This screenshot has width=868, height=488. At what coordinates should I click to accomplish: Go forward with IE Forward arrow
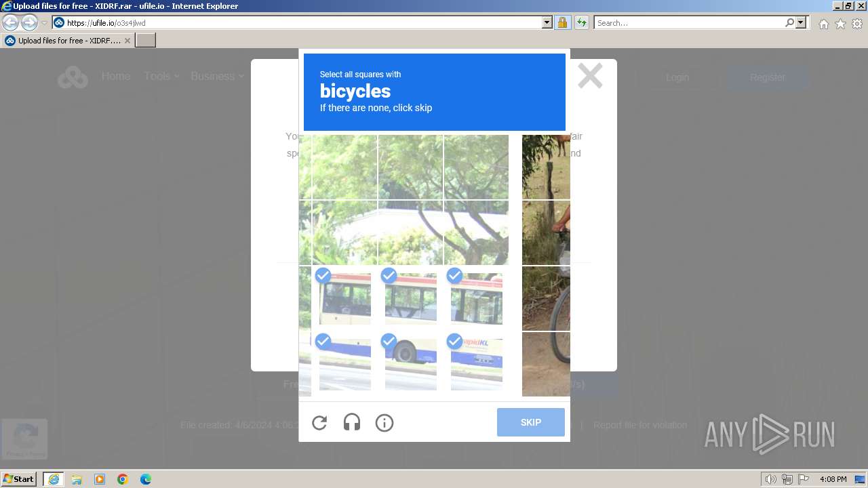click(29, 22)
